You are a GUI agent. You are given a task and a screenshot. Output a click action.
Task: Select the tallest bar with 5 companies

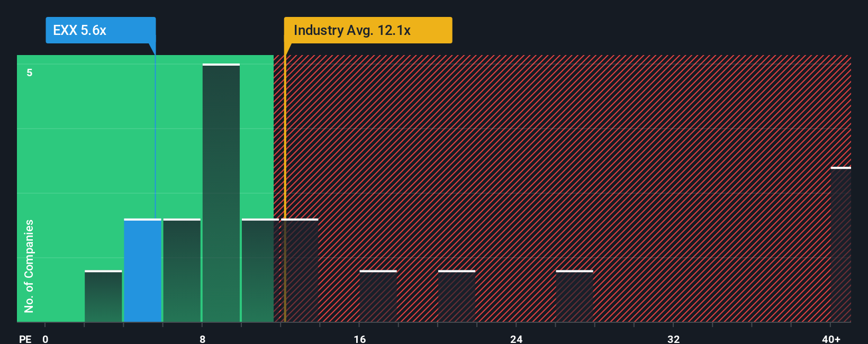click(221, 193)
